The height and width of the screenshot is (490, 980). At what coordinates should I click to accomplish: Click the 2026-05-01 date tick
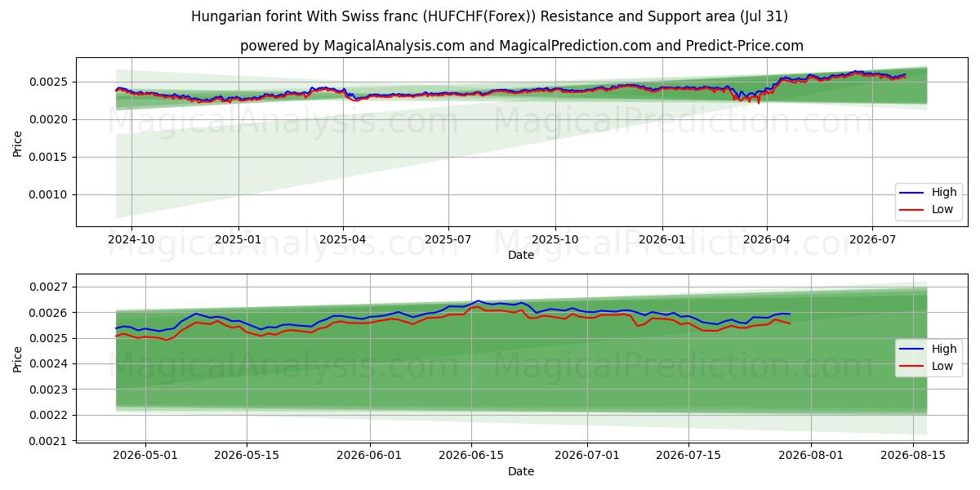[x=145, y=456]
